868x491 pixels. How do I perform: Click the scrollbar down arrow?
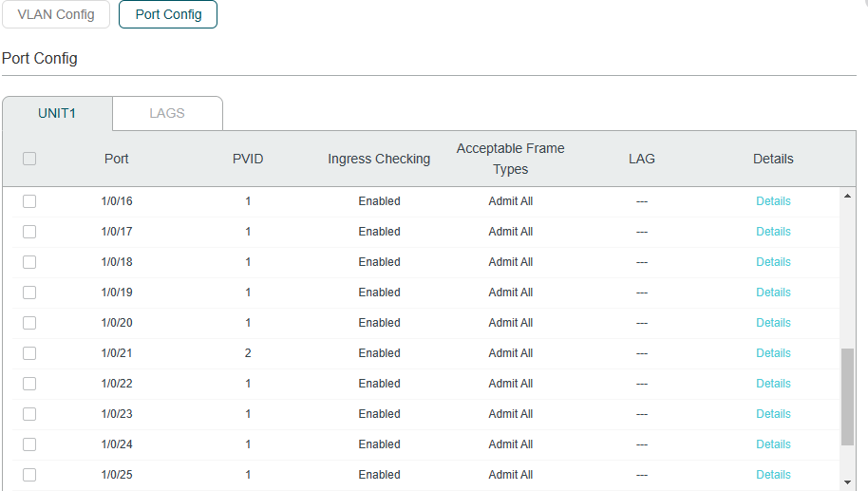tap(847, 482)
